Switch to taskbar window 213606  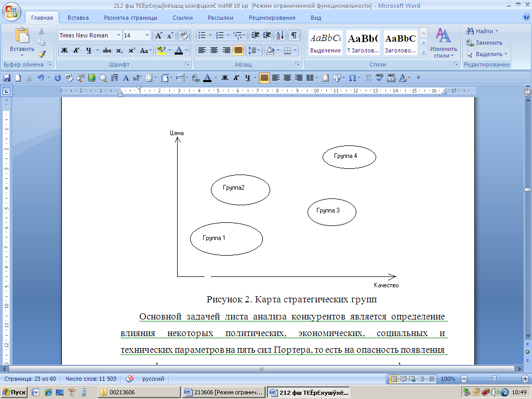[224, 393]
